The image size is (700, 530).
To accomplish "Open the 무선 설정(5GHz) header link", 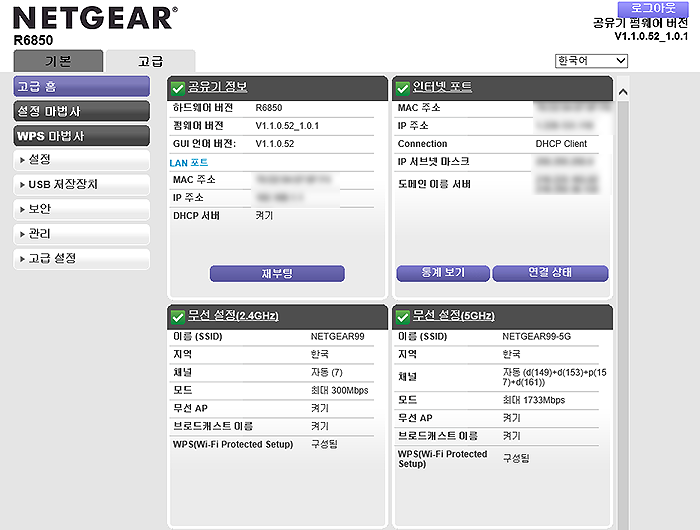I will 454,316.
